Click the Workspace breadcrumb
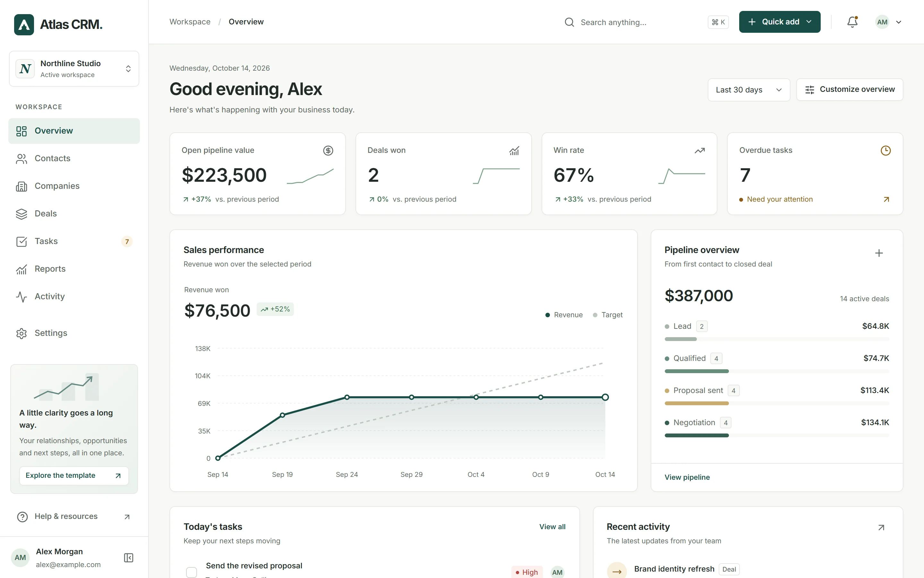The width and height of the screenshot is (924, 578). tap(190, 22)
